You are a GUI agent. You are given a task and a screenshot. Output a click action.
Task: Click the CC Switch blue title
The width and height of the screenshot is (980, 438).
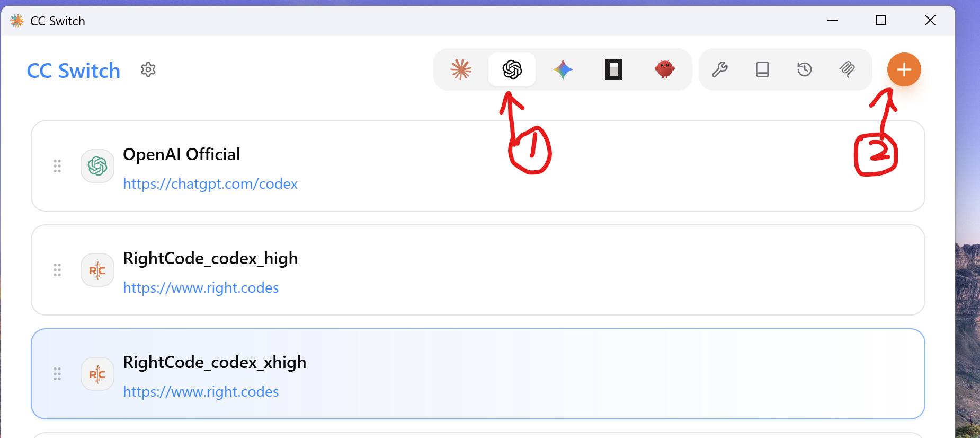[74, 71]
